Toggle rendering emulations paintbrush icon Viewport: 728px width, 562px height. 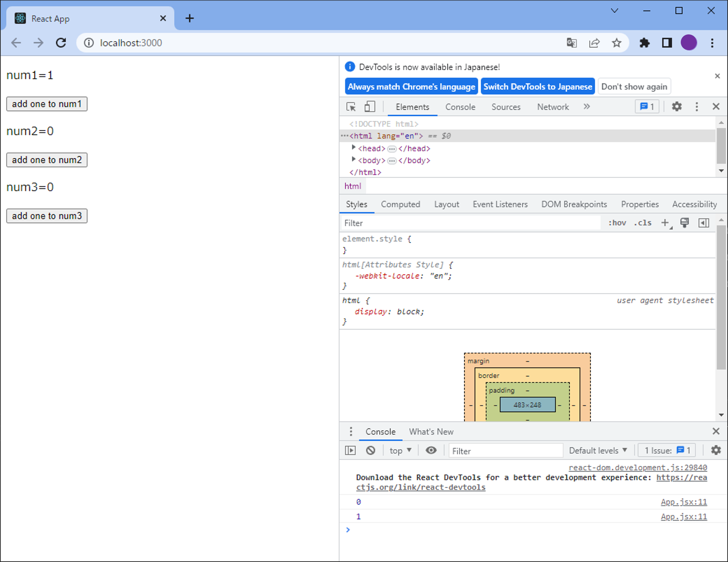(684, 223)
